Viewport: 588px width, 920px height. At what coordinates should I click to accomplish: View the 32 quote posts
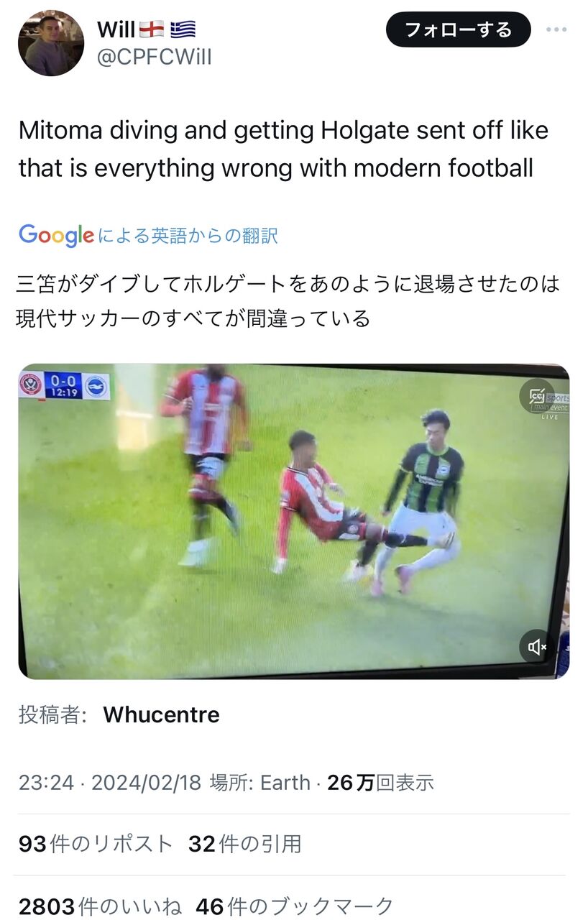pyautogui.click(x=245, y=844)
